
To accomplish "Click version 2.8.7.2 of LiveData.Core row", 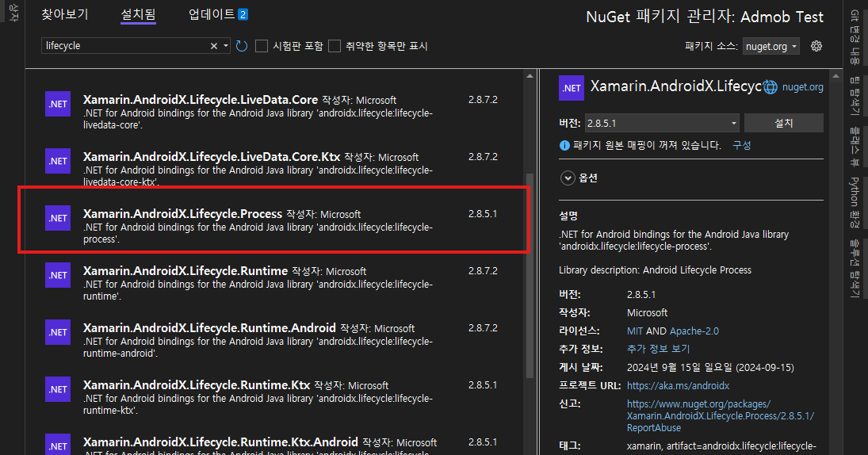I will pyautogui.click(x=483, y=100).
